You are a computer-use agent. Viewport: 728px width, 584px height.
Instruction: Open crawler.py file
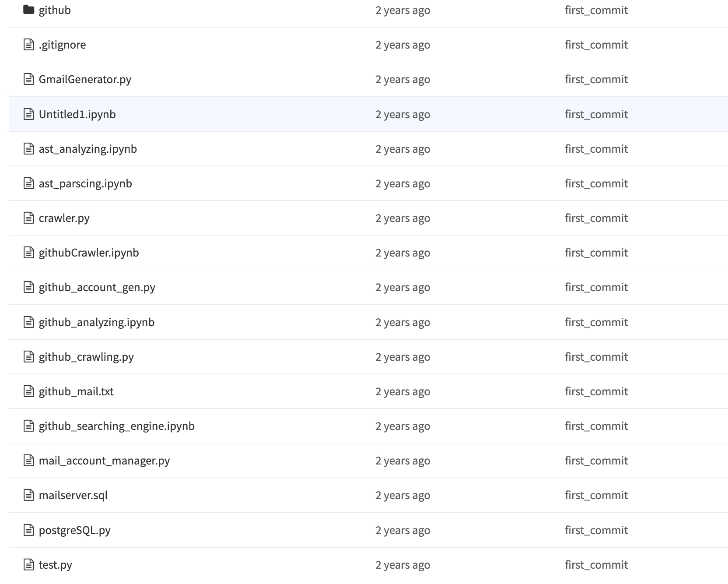pos(64,218)
